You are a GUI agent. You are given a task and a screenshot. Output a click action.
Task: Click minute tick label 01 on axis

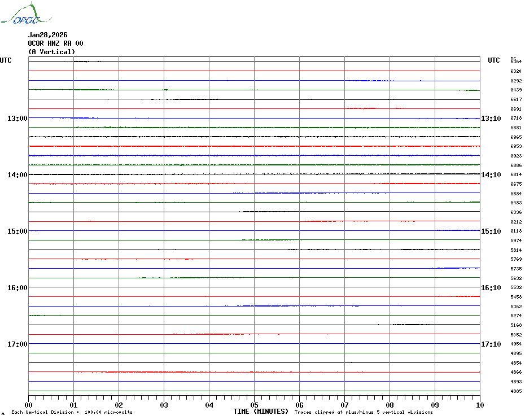pos(73,405)
